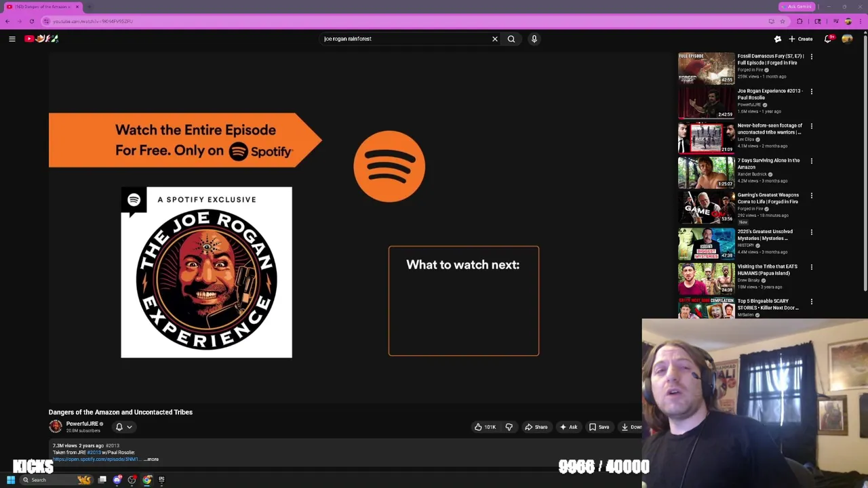Viewport: 868px width, 488px height.
Task: Expand the notification preference chevron
Action: (x=130, y=427)
